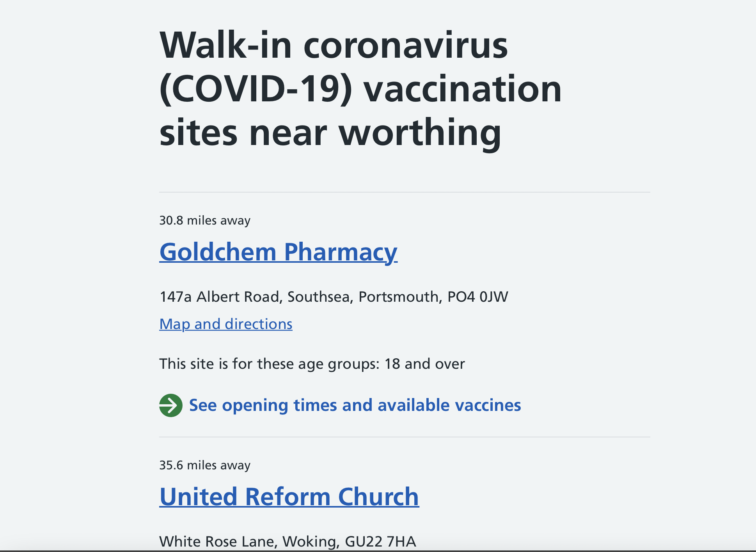Click the PO4 0JW postcode

478,297
